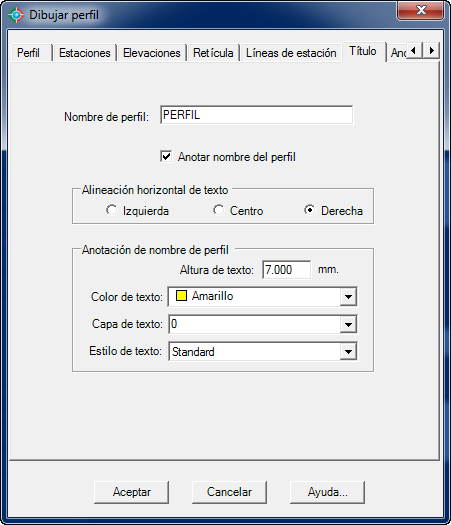The image size is (451, 525).
Task: Click the Cancelar button
Action: [x=229, y=492]
